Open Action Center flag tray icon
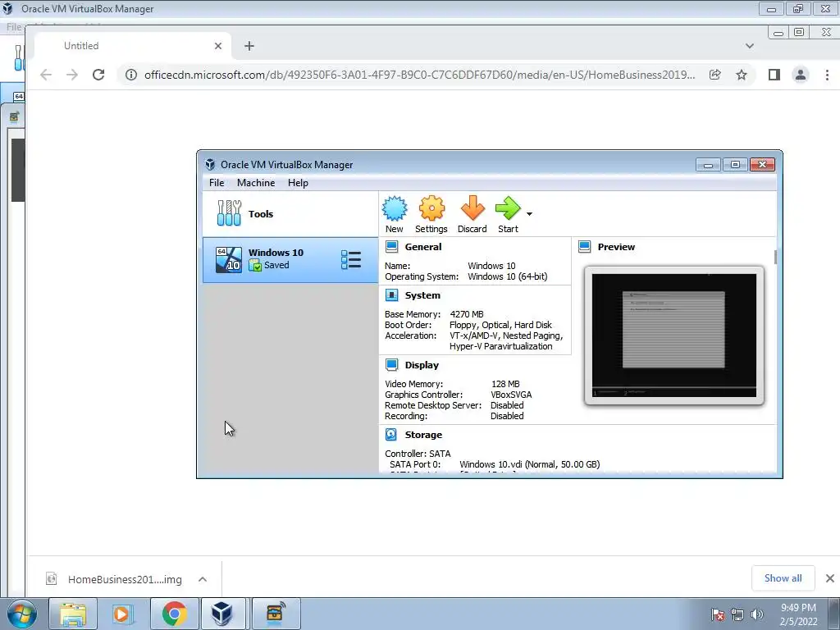The height and width of the screenshot is (630, 840). 717,614
